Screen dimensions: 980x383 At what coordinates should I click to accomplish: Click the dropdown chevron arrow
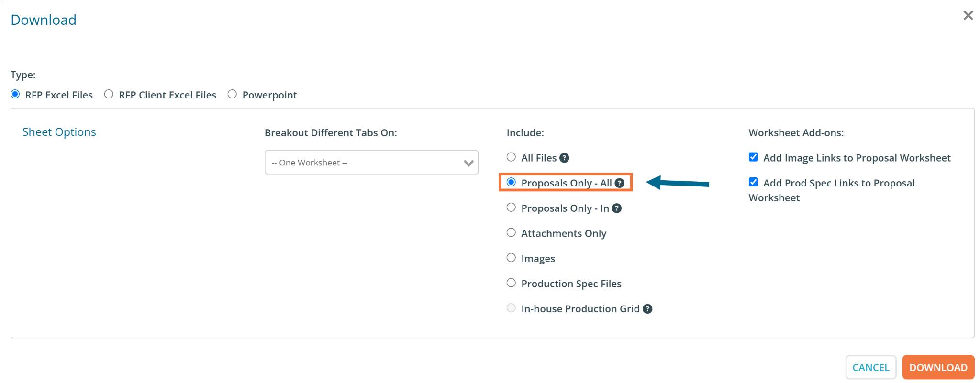pyautogui.click(x=468, y=163)
